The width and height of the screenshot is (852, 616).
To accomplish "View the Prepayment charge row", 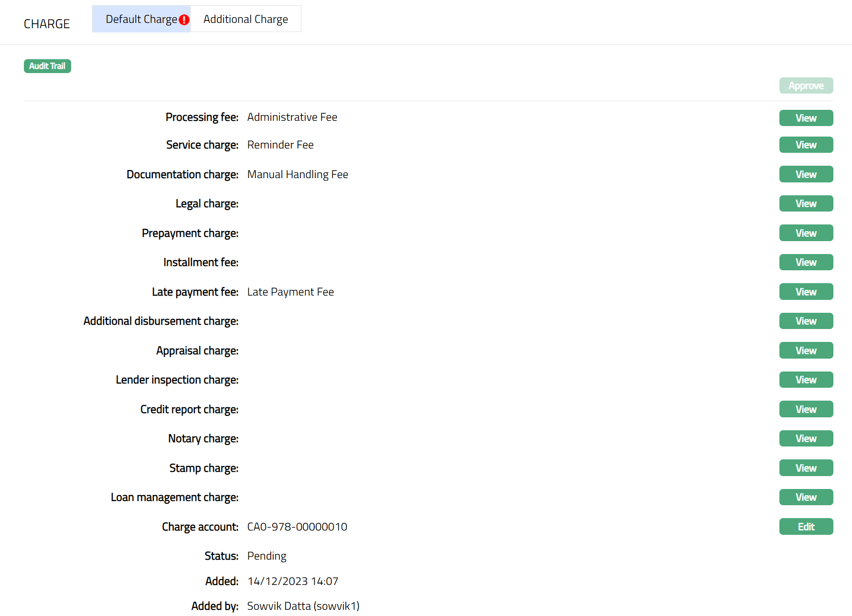I will click(806, 233).
